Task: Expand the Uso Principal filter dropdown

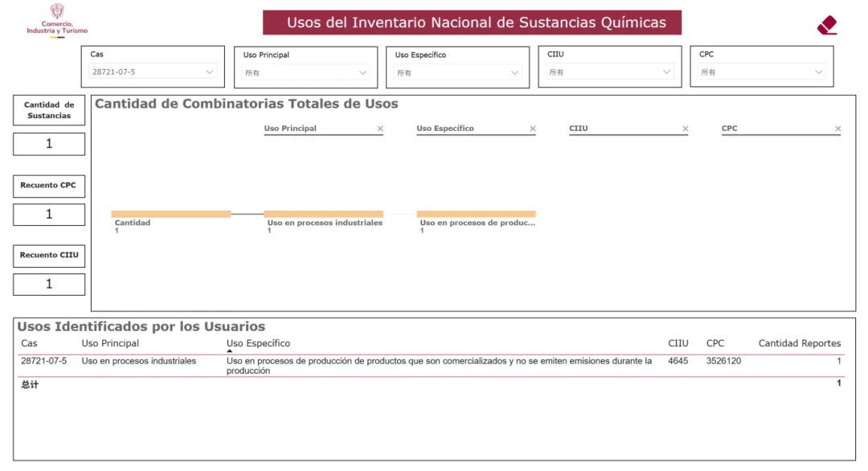Action: [305, 72]
